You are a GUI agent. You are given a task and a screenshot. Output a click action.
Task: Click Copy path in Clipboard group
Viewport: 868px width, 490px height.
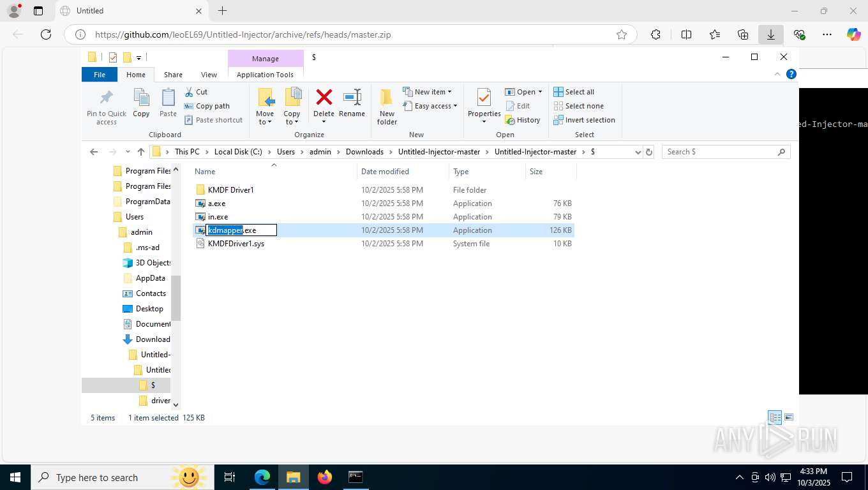coord(207,106)
